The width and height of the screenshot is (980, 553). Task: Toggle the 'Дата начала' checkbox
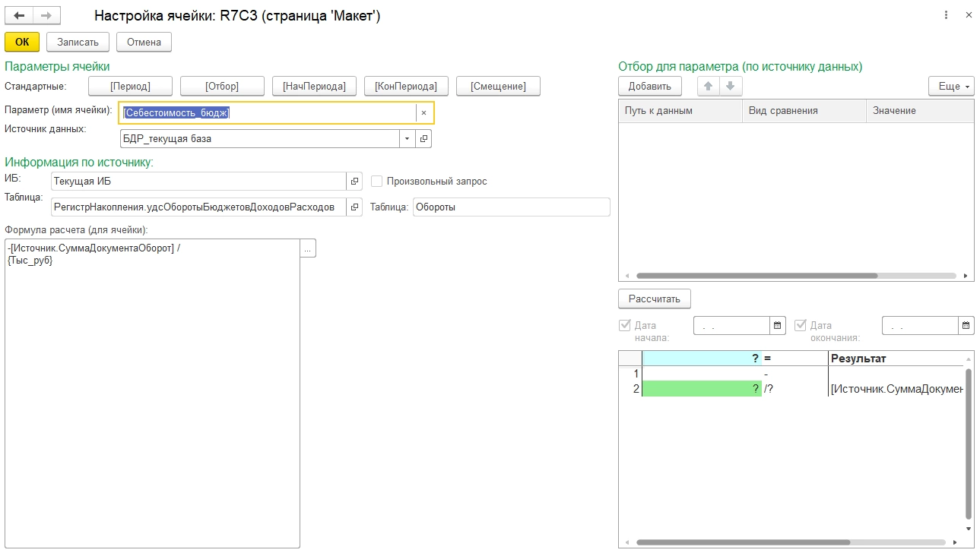click(x=626, y=325)
